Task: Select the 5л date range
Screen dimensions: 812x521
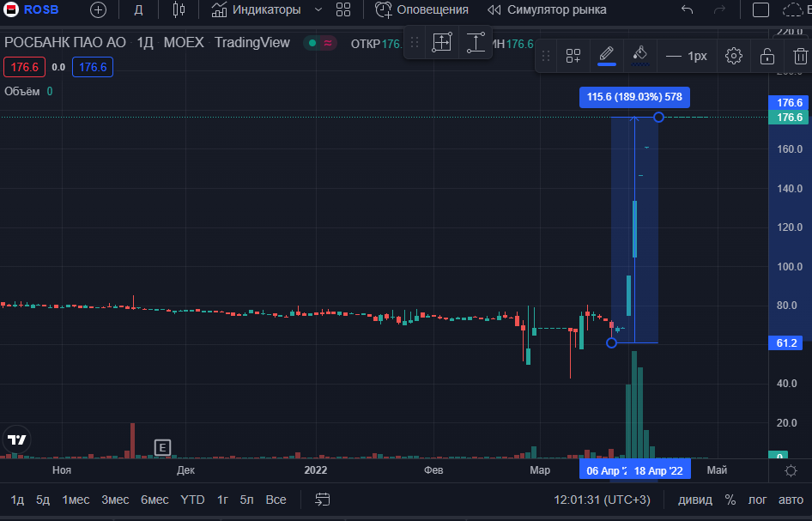Action: click(246, 500)
